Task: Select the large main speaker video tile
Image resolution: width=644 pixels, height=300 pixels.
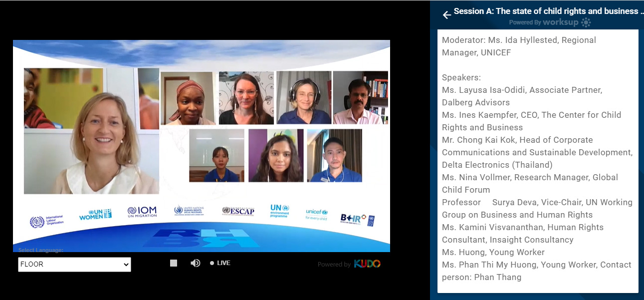Action: [x=91, y=131]
